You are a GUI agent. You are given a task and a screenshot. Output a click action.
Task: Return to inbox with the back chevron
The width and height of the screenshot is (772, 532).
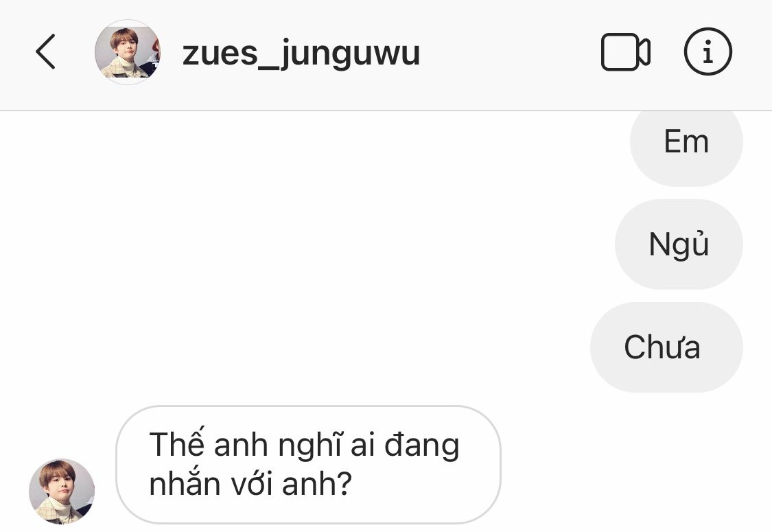(x=45, y=51)
